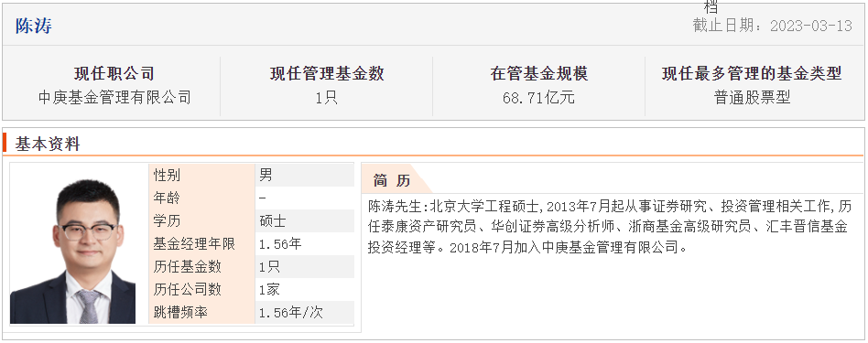Select the 现任最多管理的基金类型 heading
Image resolution: width=868 pixels, height=343 pixels.
(x=752, y=73)
